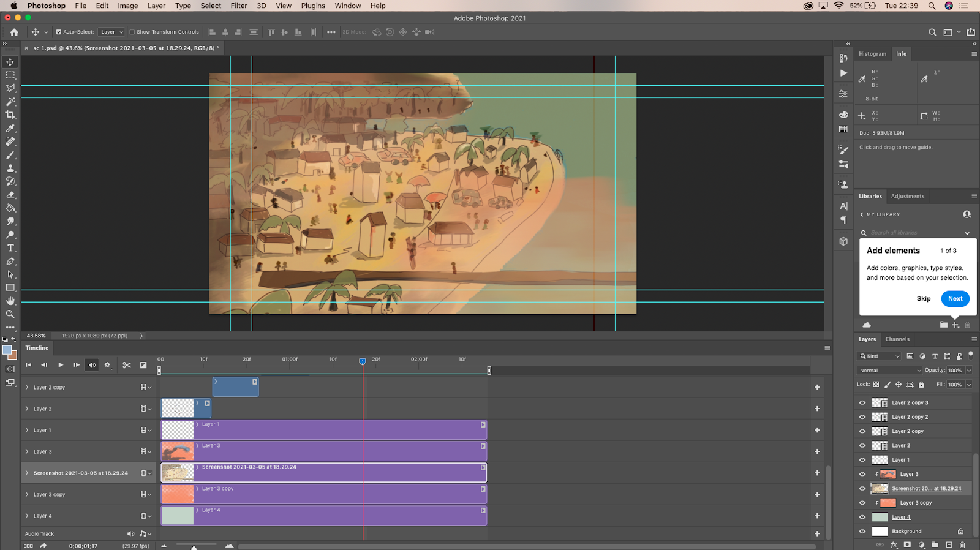The height and width of the screenshot is (550, 980).
Task: Delete layer with Layers panel trash icon
Action: [962, 544]
